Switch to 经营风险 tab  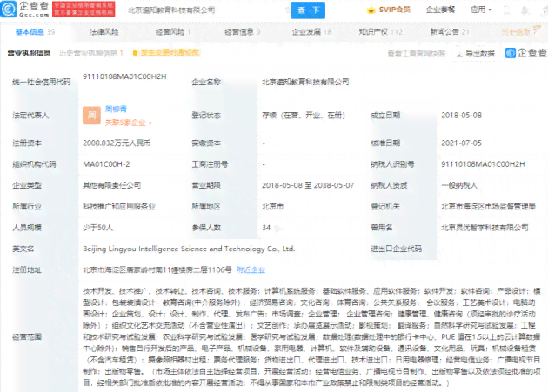(x=173, y=32)
